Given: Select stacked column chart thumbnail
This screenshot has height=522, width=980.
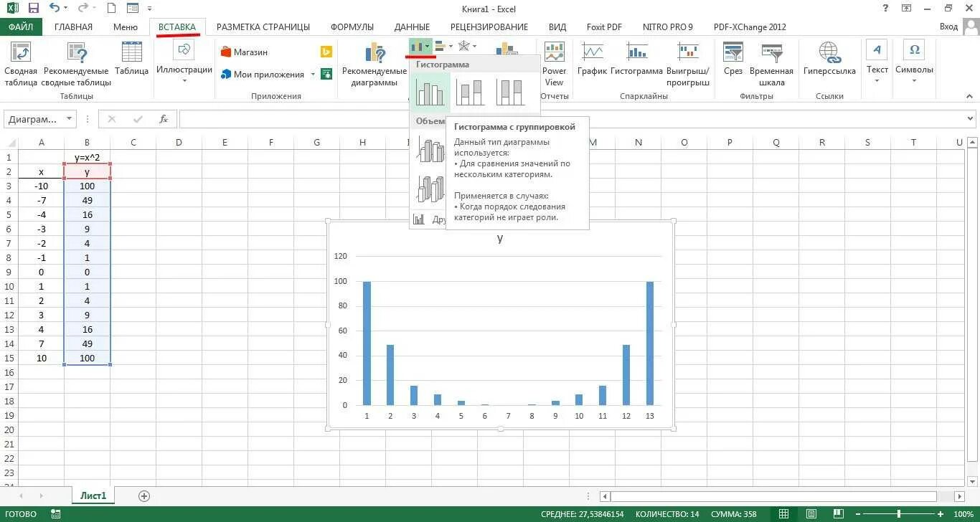Looking at the screenshot, I should click(470, 92).
